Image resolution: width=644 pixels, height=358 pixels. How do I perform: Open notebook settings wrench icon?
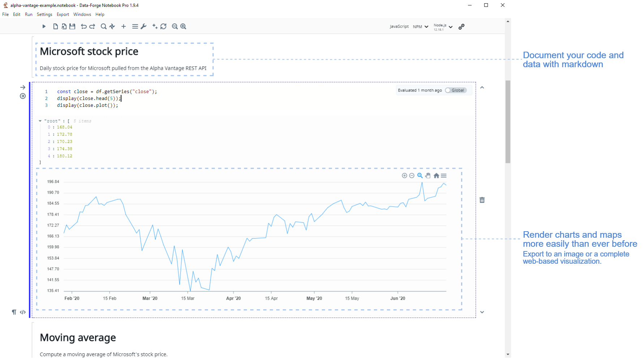tap(144, 26)
